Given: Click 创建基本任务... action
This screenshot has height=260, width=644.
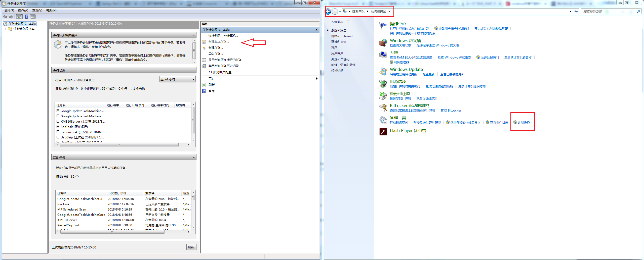Looking at the screenshot, I should (x=219, y=42).
